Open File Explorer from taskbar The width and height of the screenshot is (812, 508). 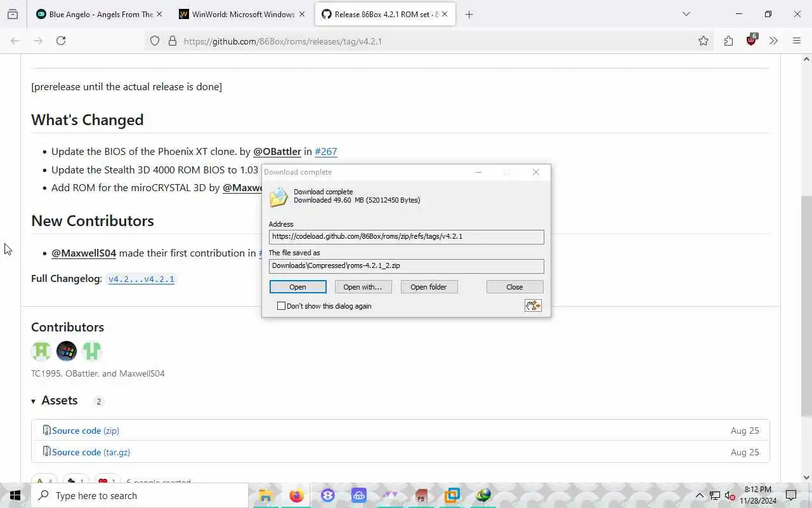(x=266, y=495)
